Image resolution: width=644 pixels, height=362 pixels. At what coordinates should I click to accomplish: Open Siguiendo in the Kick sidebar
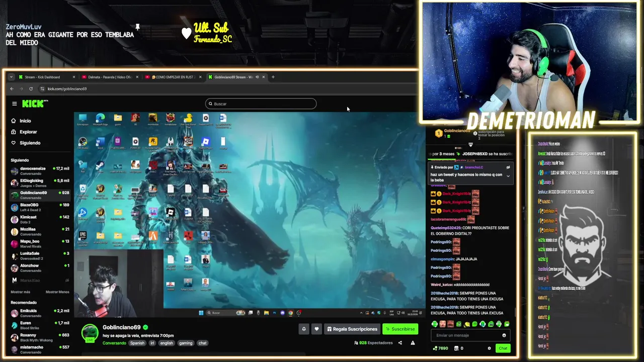pos(30,143)
